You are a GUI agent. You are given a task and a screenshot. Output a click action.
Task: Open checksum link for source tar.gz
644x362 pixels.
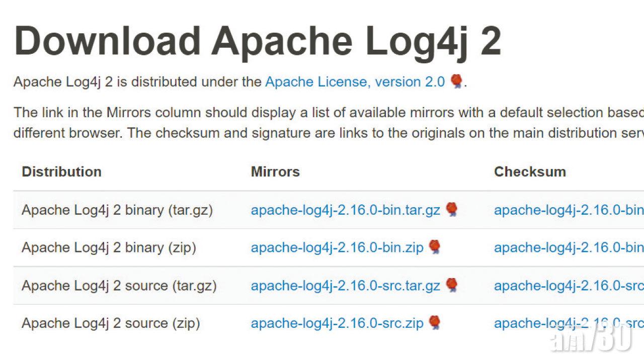click(569, 286)
